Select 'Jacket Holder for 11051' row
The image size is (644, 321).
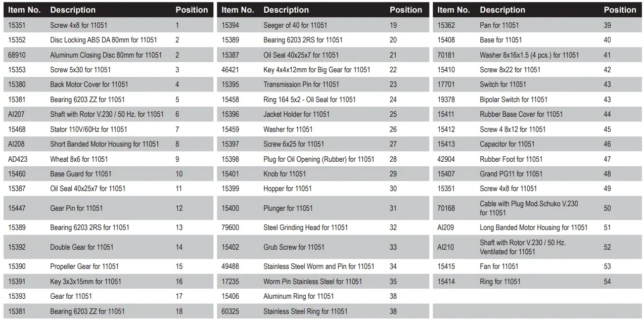click(296, 114)
